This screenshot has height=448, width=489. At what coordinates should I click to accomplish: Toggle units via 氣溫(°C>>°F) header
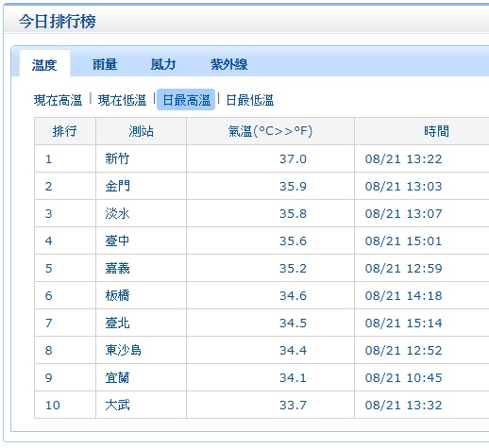[x=270, y=131]
